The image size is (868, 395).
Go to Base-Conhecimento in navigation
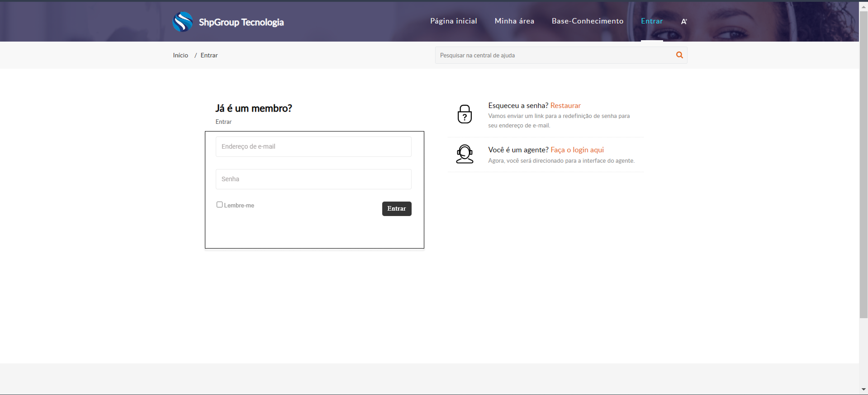click(x=587, y=21)
